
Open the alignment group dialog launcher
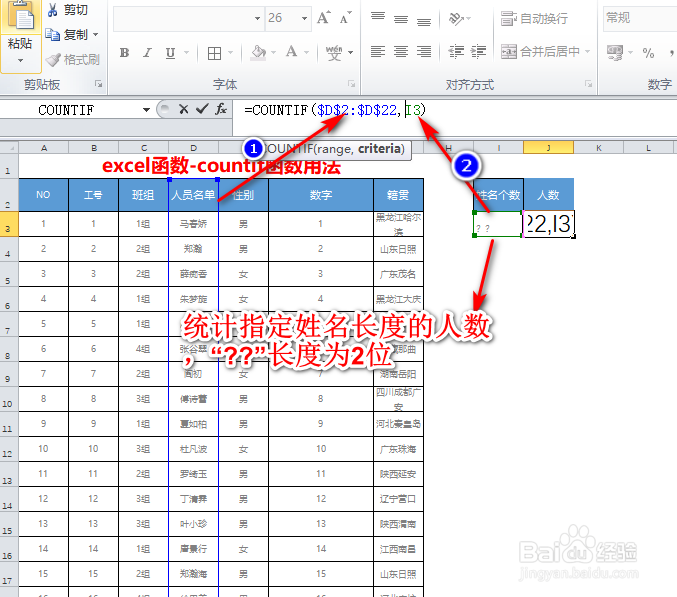point(588,84)
